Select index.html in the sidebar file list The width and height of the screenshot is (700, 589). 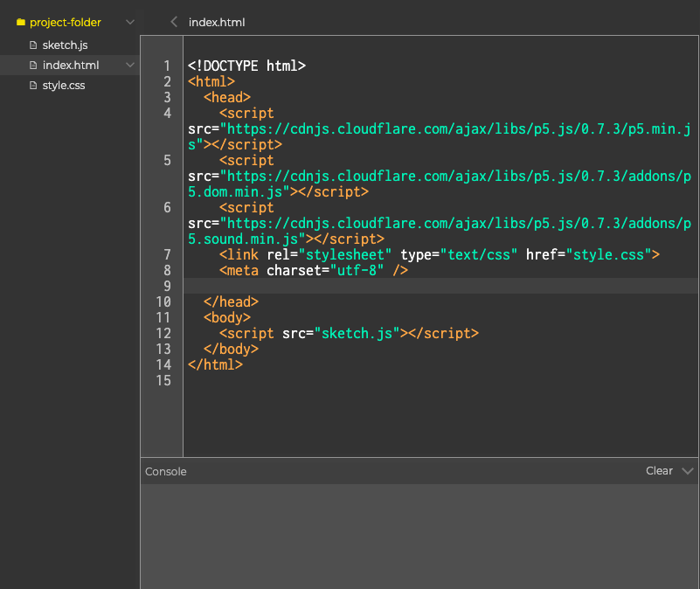coord(70,66)
